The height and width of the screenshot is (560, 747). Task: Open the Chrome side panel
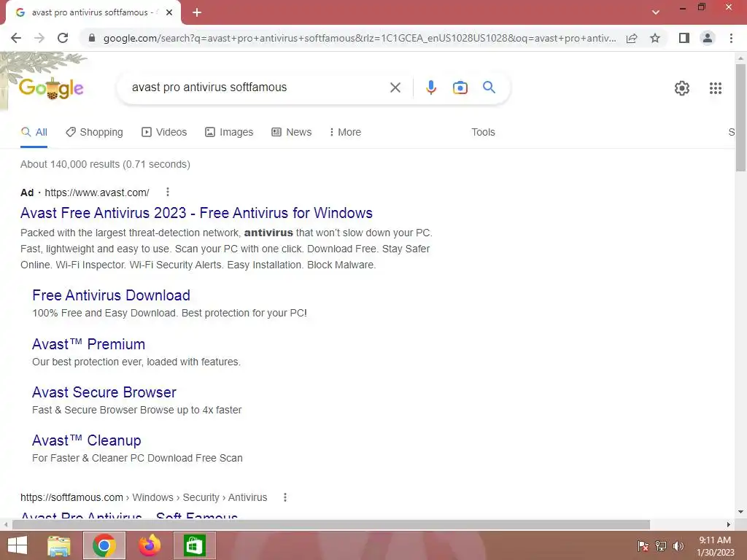coord(684,38)
